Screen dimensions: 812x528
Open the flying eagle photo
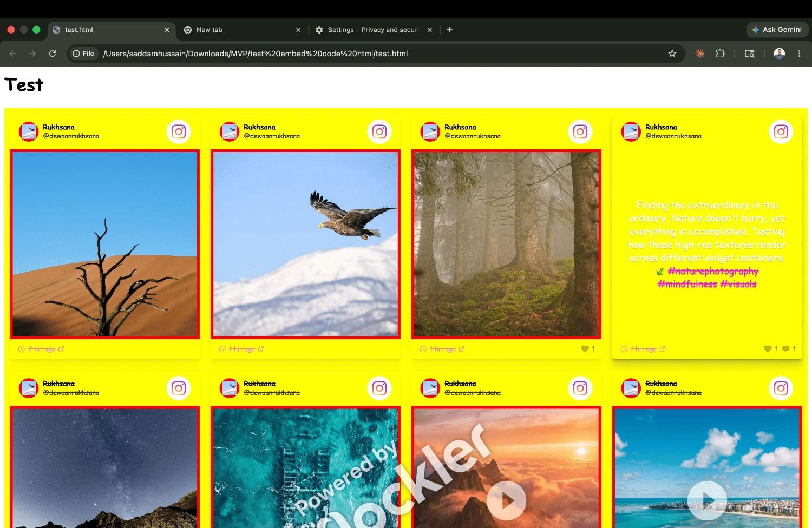click(x=305, y=245)
